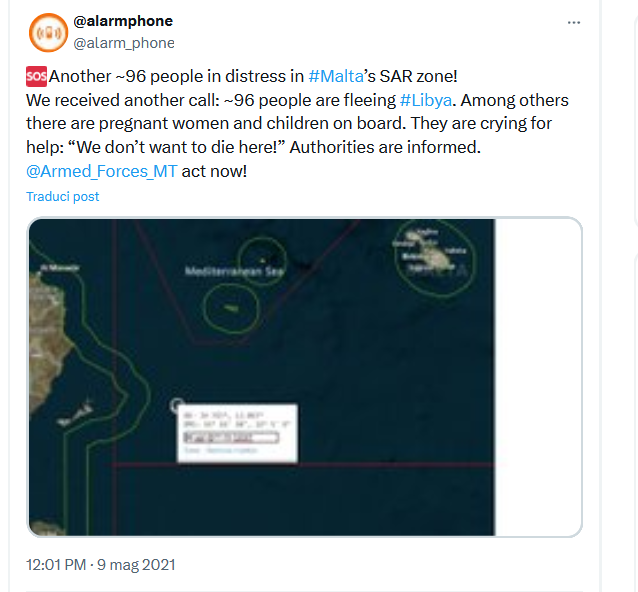Click the @alarmphone display name
This screenshot has height=592, width=638.
(123, 21)
